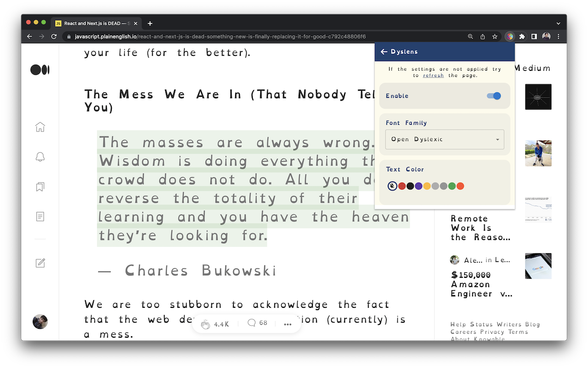The width and height of the screenshot is (588, 368).
Task: Click the Status footer link
Action: 482,324
